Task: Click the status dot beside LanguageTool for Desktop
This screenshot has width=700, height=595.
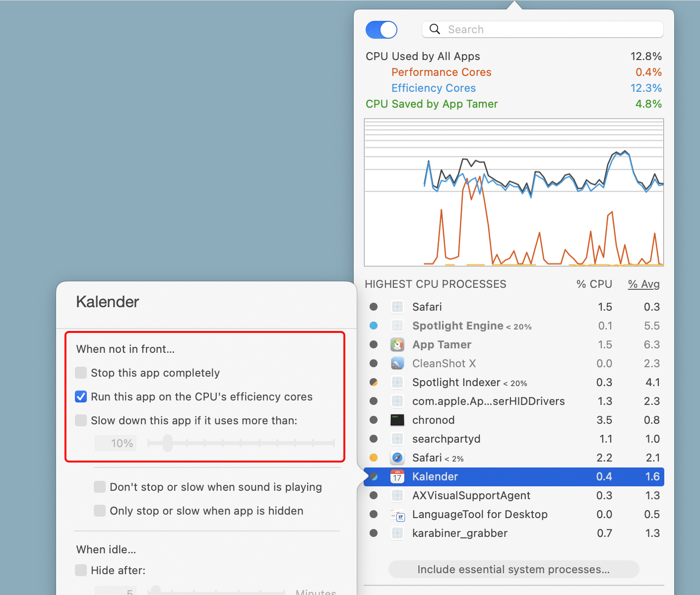Action: click(374, 514)
